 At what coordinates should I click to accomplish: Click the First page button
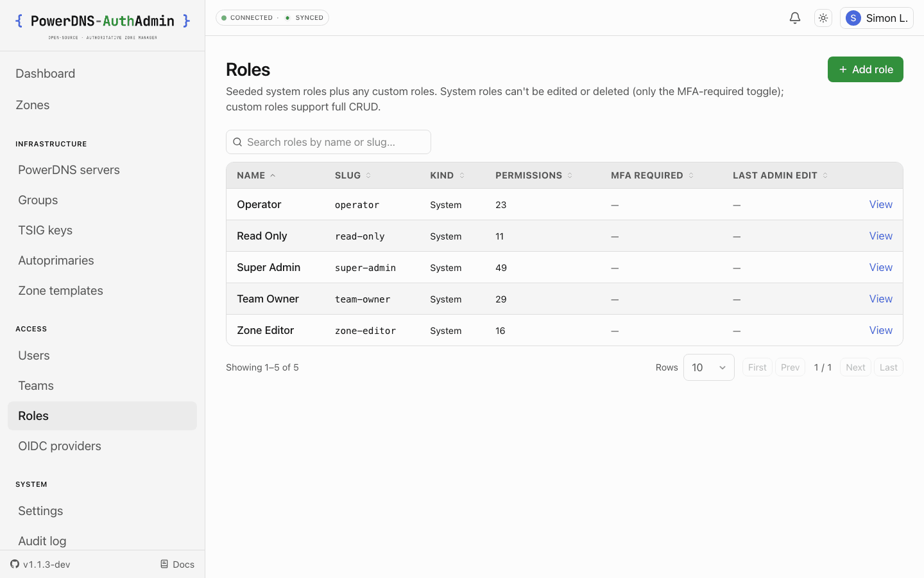coord(757,367)
